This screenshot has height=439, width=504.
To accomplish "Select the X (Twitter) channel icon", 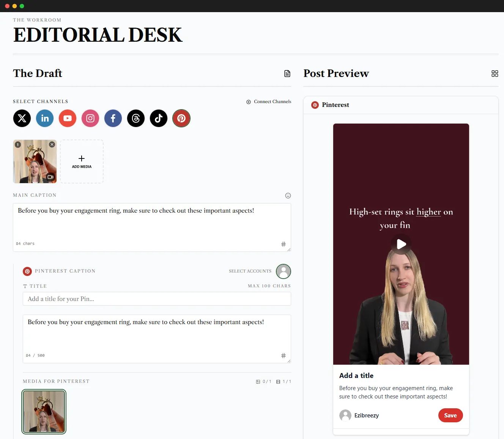I will coord(22,118).
